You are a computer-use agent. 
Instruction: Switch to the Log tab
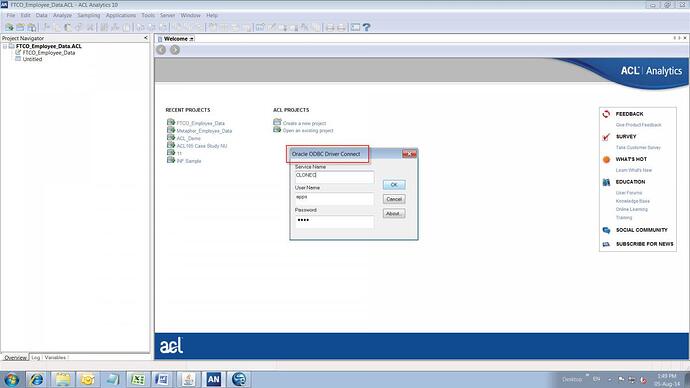click(36, 358)
